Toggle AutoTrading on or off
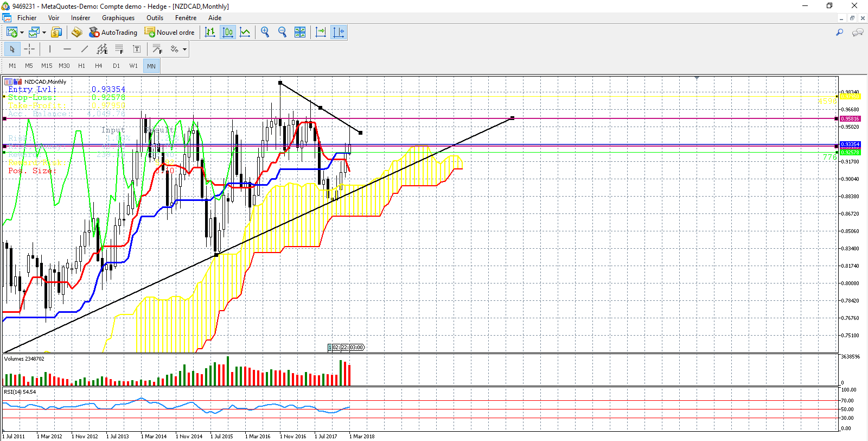The width and height of the screenshot is (868, 441). click(113, 33)
